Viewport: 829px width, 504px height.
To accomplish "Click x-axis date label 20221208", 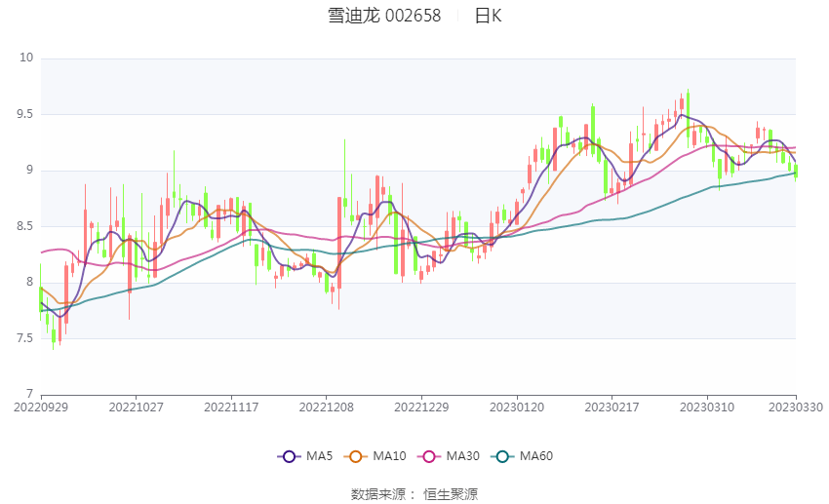I will 326,407.
